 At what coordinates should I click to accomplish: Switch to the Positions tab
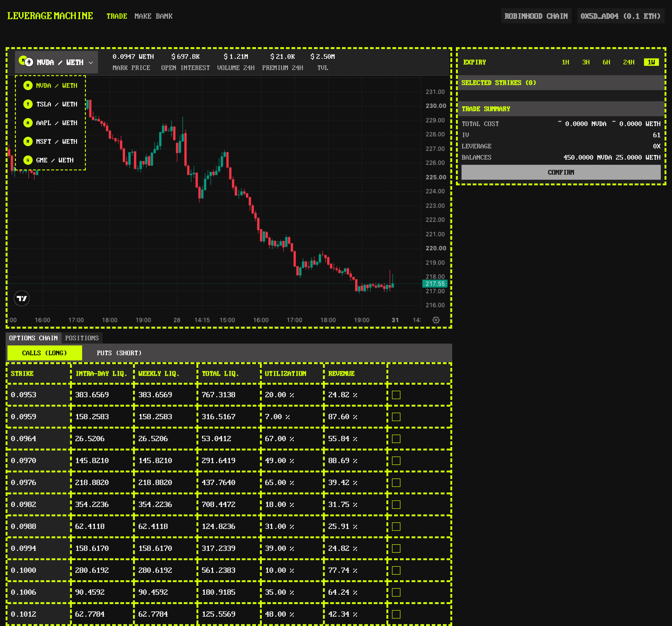tap(82, 338)
